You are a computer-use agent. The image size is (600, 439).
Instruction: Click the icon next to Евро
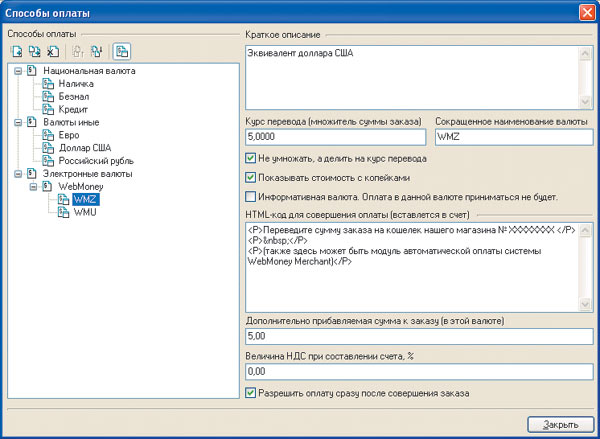[48, 135]
